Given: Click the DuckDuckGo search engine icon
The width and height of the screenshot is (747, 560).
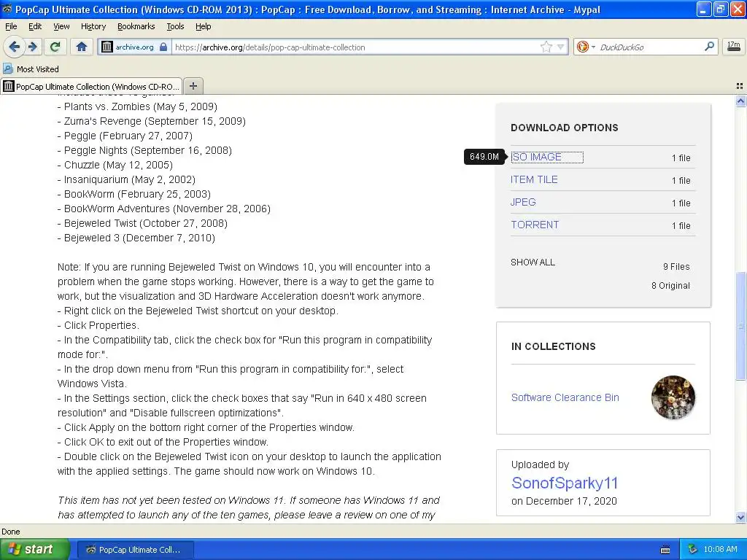Looking at the screenshot, I should (x=581, y=47).
